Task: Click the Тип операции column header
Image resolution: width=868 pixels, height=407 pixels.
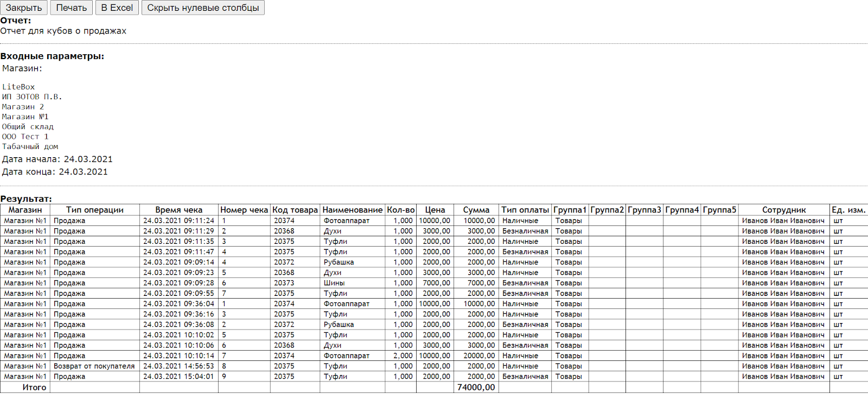Action: coord(95,210)
